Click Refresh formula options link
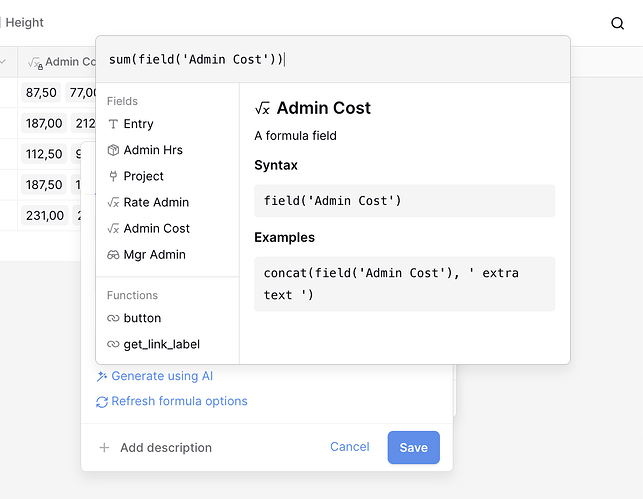Viewport: 643px width, 499px height. pos(179,401)
